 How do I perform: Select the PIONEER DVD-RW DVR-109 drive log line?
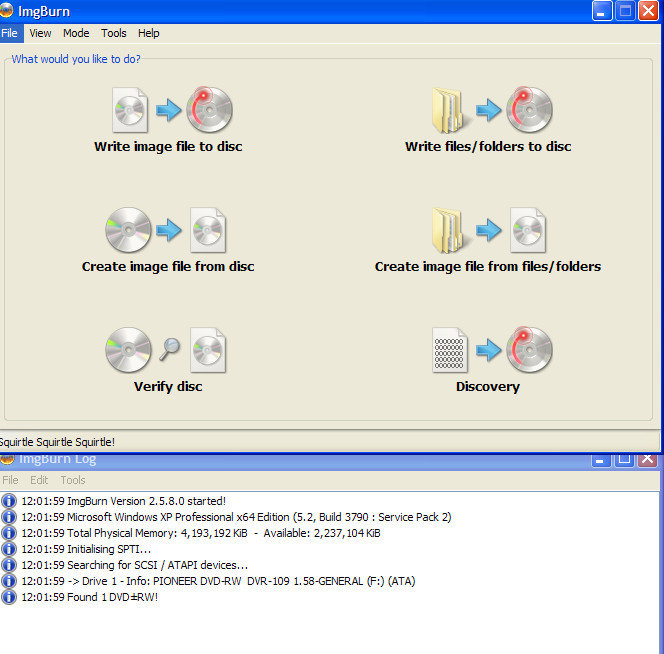(x=218, y=581)
